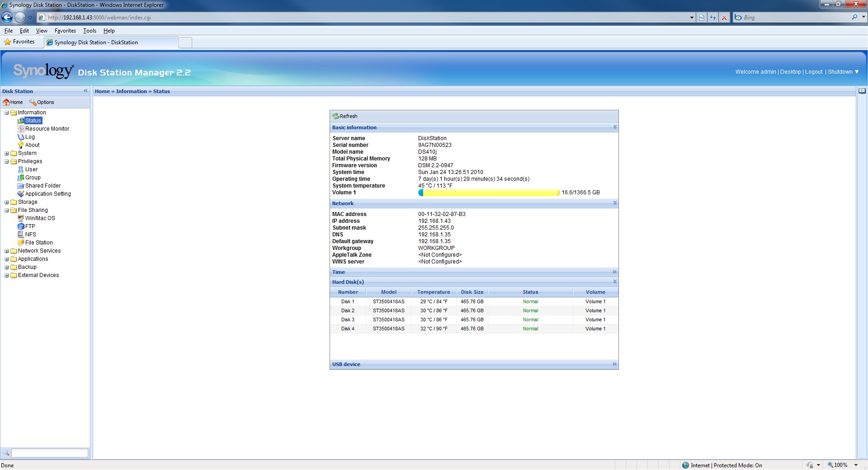Open the browser Tools menu
868x470 pixels.
coord(90,31)
